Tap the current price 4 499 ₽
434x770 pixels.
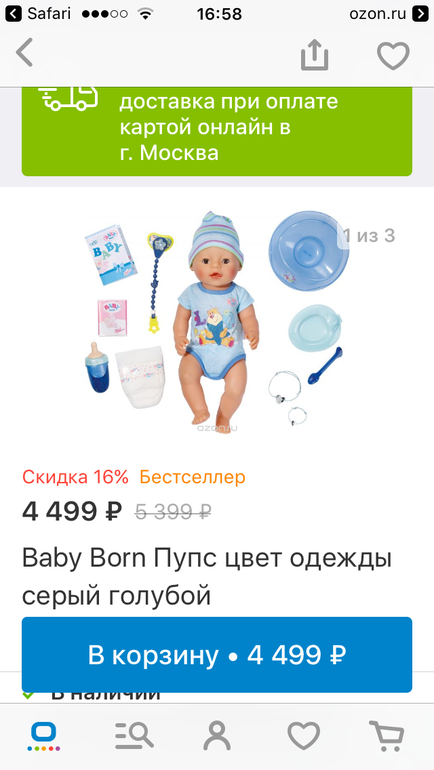72,512
